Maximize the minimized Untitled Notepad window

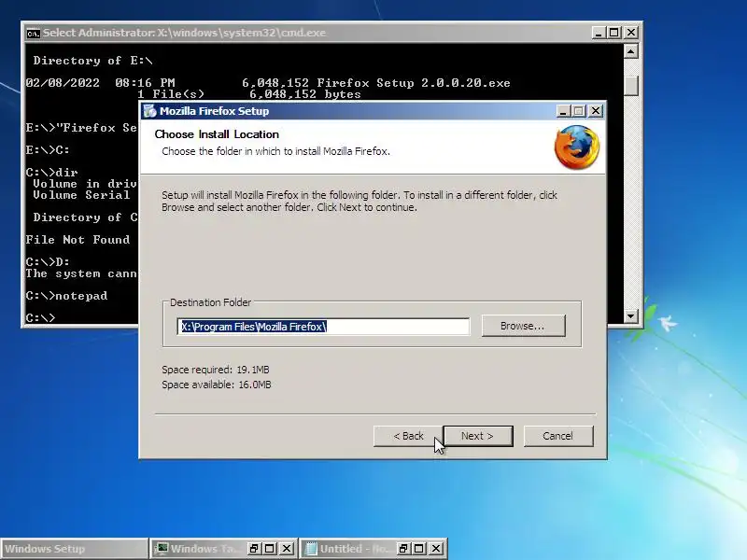coord(419,549)
